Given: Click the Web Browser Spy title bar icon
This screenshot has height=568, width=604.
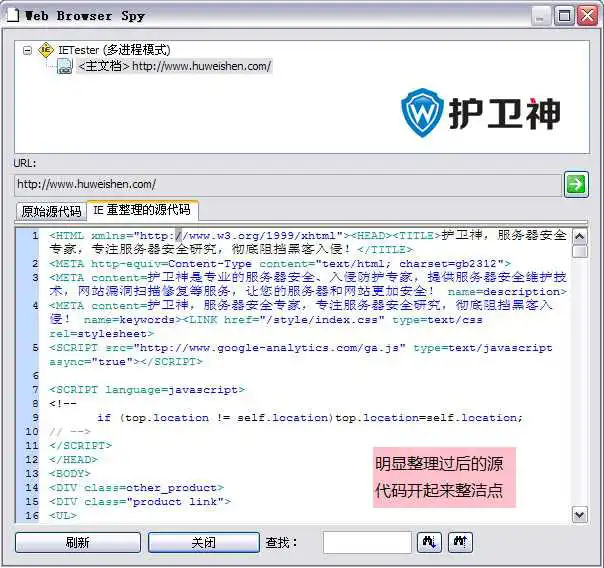Looking at the screenshot, I should point(13,15).
